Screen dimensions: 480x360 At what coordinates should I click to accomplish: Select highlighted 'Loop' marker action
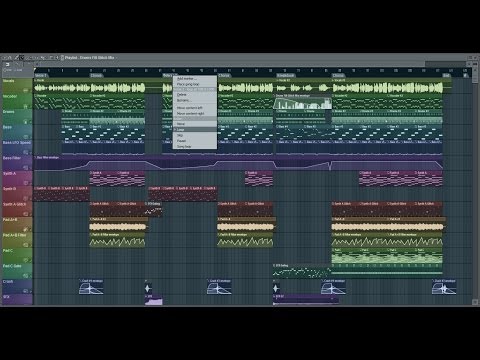195,129
